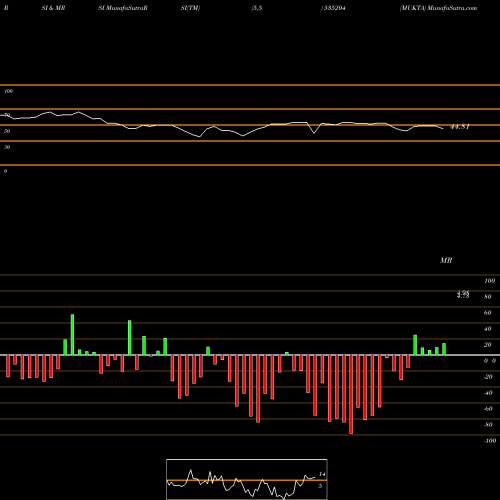
Task: Click the 14 label in the mini chart
Action: click(x=322, y=474)
